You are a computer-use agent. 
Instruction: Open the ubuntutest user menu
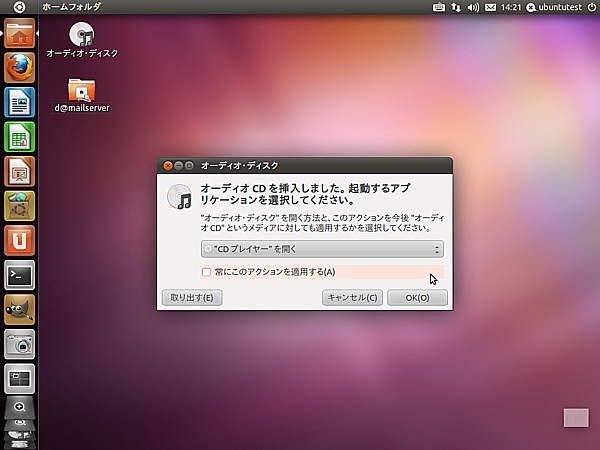(554, 7)
